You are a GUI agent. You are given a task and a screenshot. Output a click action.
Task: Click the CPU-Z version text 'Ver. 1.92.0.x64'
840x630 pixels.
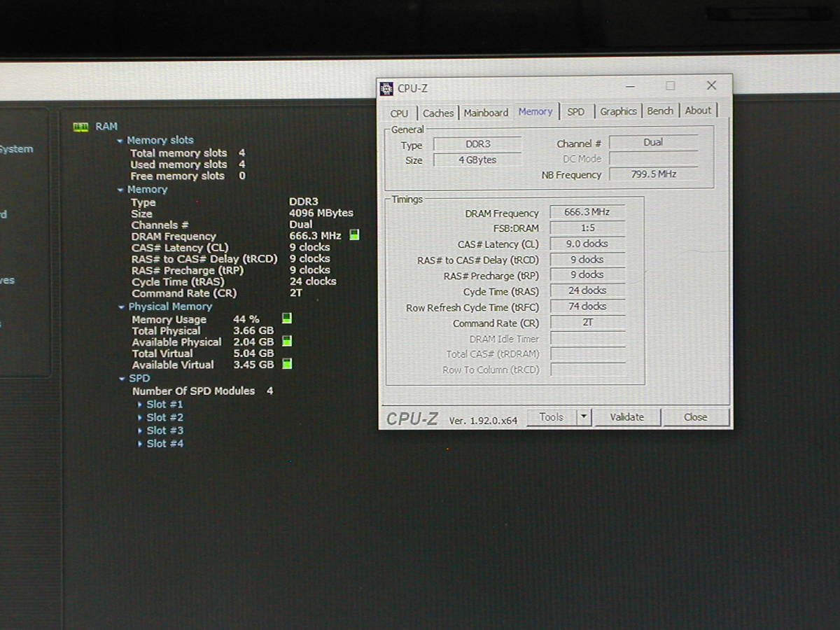tap(484, 421)
